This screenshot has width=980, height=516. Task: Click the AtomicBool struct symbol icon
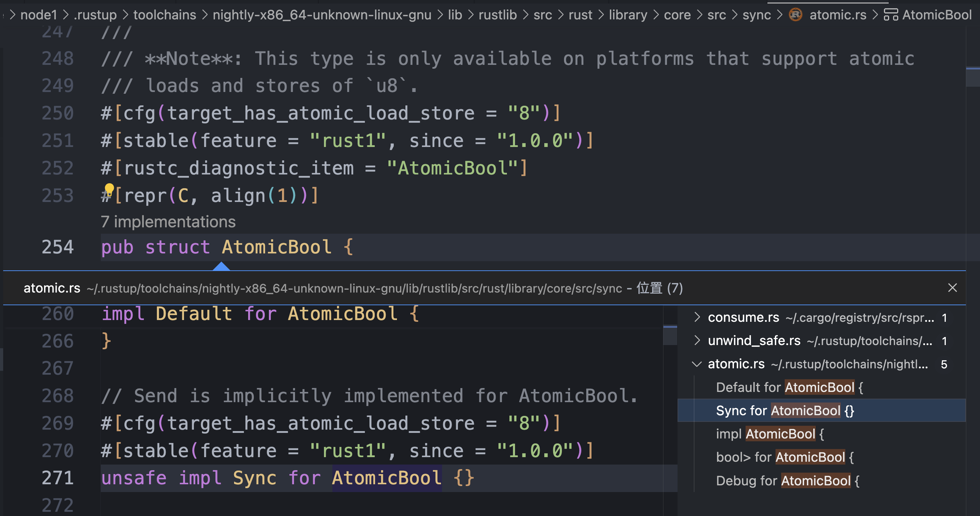(x=890, y=15)
